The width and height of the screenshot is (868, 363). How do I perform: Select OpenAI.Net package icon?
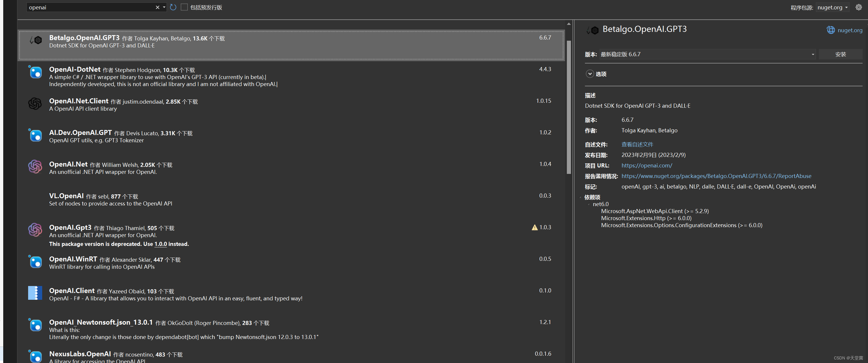click(x=35, y=167)
